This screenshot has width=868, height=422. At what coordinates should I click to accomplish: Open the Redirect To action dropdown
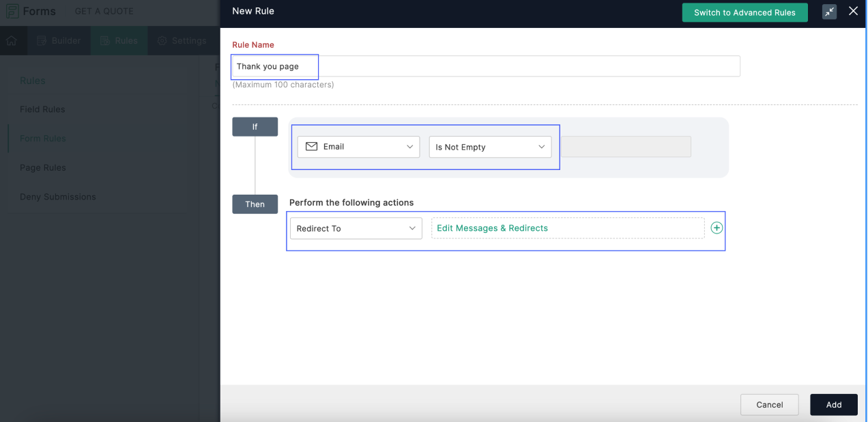click(356, 228)
